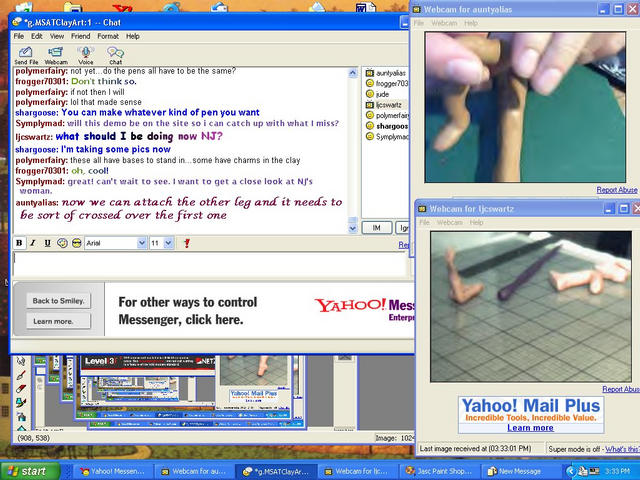This screenshot has height=480, width=640.
Task: Open Help menu in ljcswartz webcam window
Action: (x=476, y=222)
